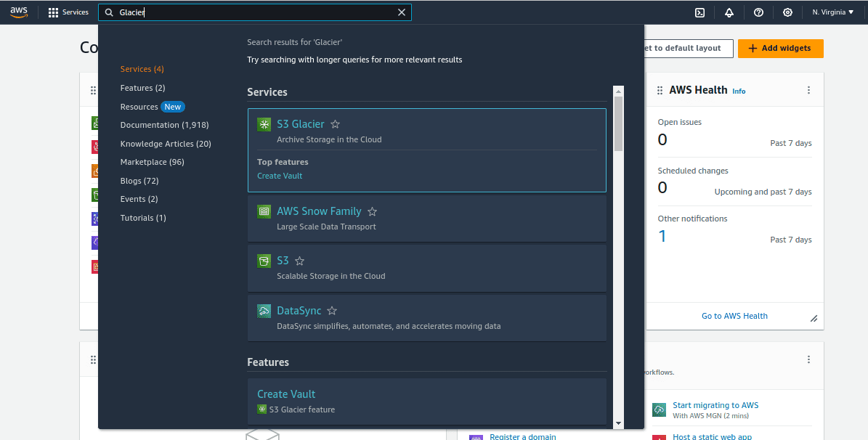The height and width of the screenshot is (440, 868).
Task: Filter results by Resources
Action: point(139,107)
